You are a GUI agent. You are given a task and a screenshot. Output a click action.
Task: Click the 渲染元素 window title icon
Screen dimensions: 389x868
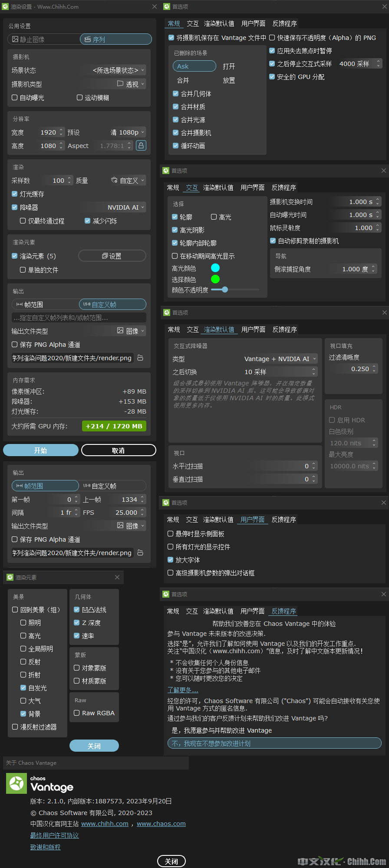click(x=10, y=577)
